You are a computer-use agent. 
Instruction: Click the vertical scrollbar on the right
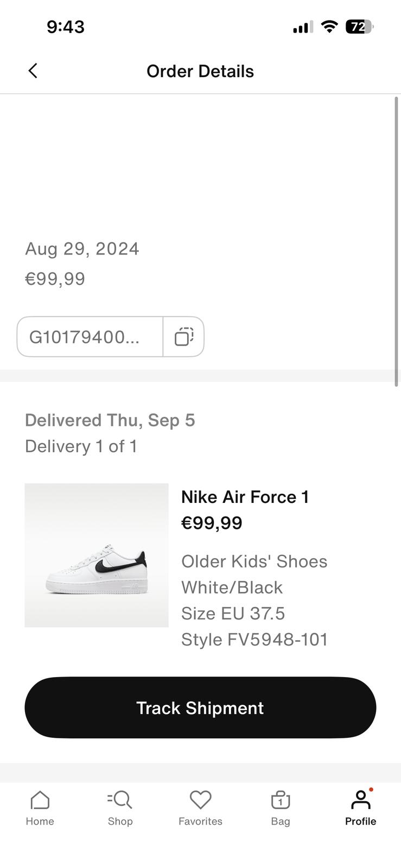coord(397,241)
